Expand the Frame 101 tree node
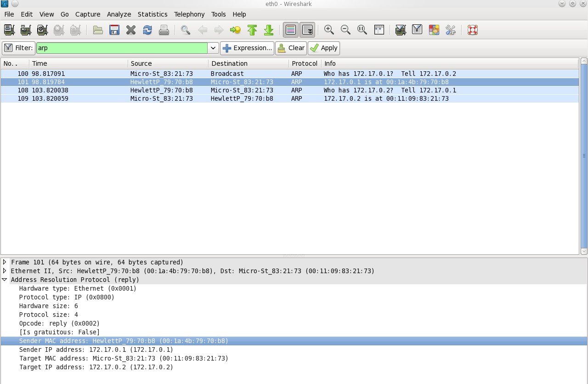 pyautogui.click(x=5, y=262)
